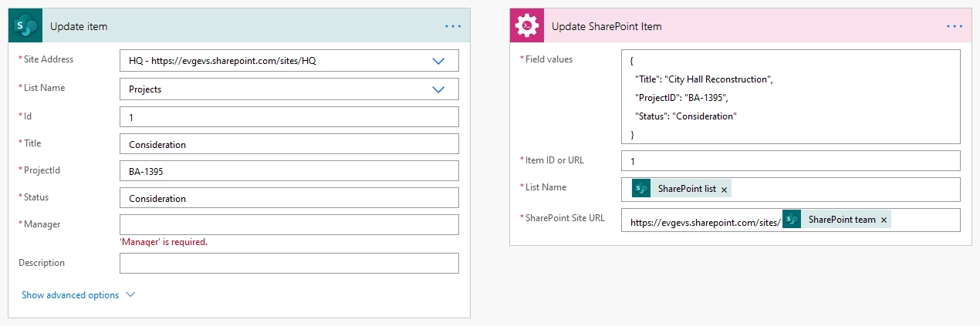Viewport: 980px width, 326px height.
Task: Click the SharePoint team token
Action: (x=836, y=220)
